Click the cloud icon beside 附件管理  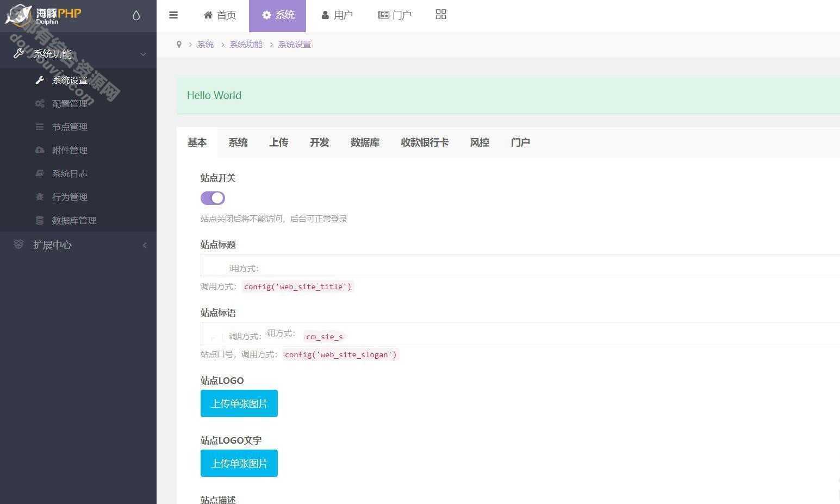[40, 150]
